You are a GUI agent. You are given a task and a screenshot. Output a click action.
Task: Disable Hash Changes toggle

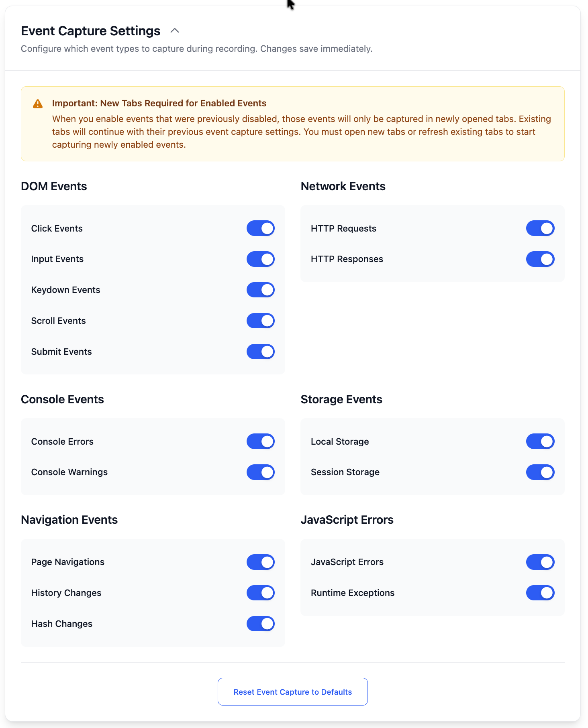click(260, 624)
